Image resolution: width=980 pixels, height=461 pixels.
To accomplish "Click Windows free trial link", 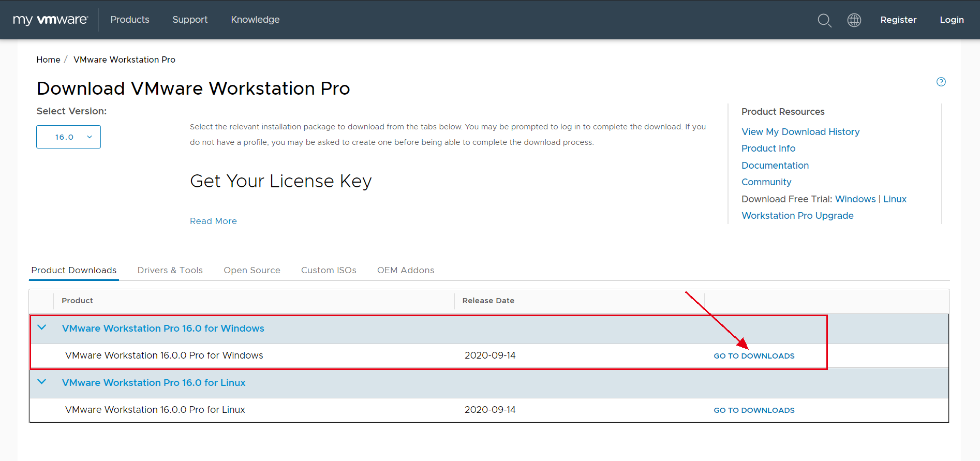I will (x=855, y=199).
